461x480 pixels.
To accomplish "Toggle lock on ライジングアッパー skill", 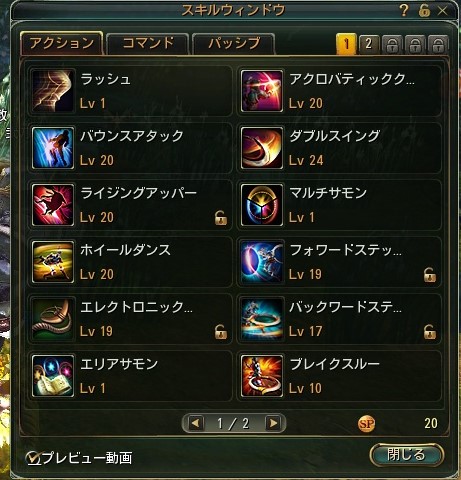I will click(x=221, y=218).
